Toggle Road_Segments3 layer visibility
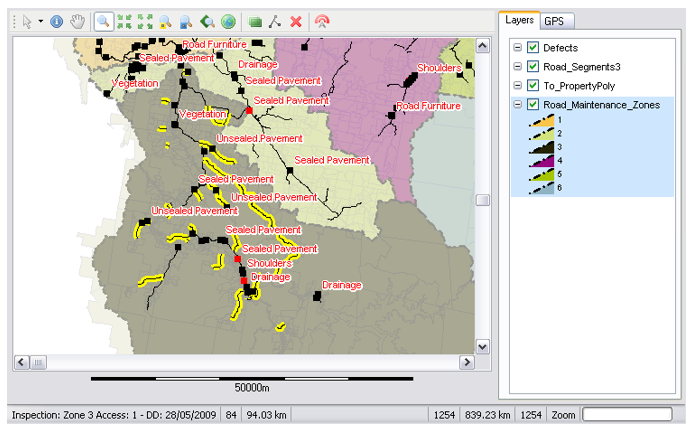 coord(533,67)
